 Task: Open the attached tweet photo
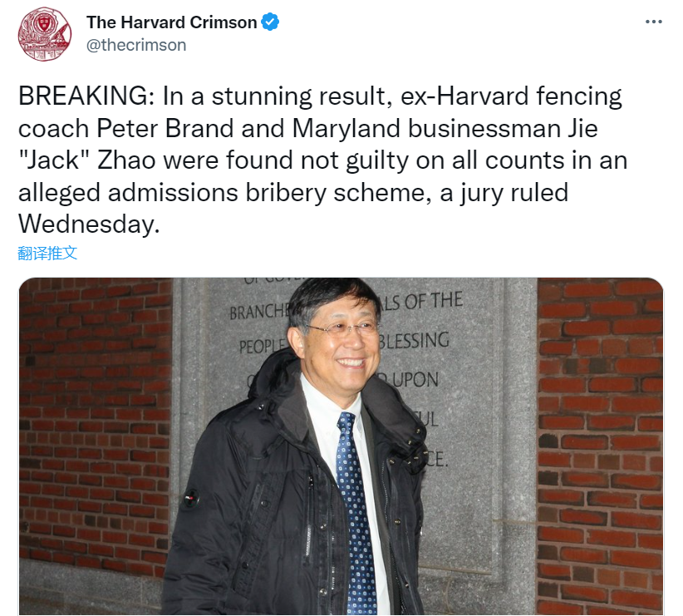(x=341, y=446)
